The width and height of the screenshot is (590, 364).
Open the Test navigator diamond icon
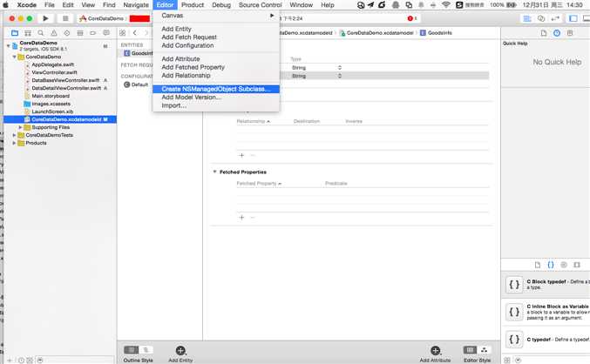click(x=67, y=33)
